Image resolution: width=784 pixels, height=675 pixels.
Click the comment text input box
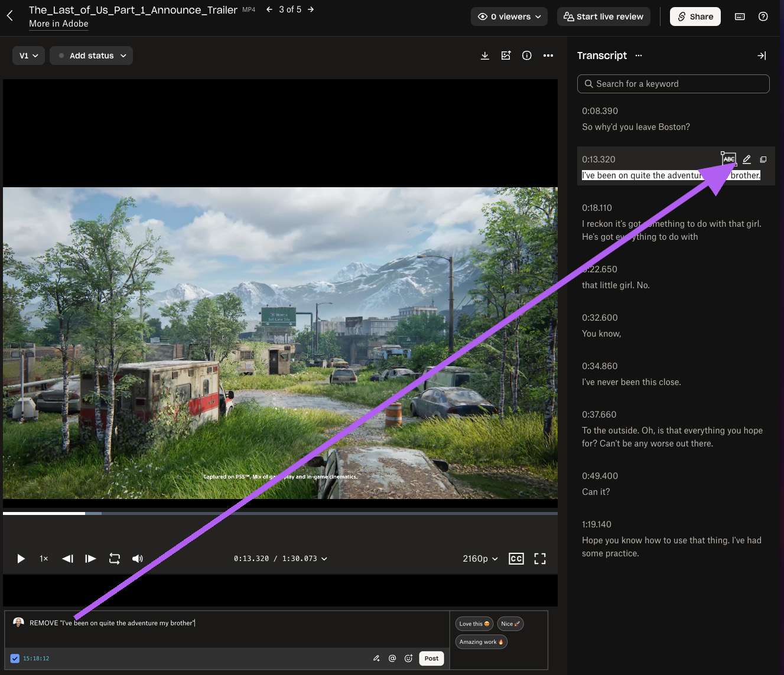[x=227, y=629]
